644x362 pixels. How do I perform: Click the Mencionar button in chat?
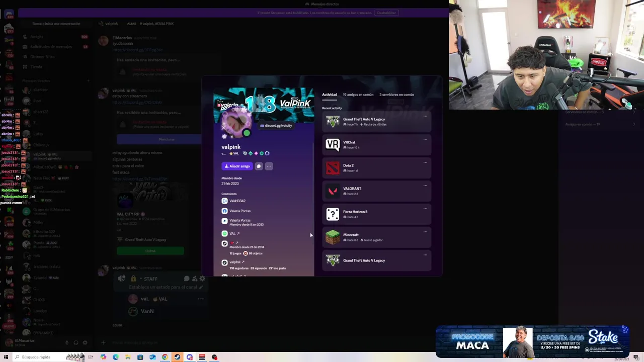167,139
